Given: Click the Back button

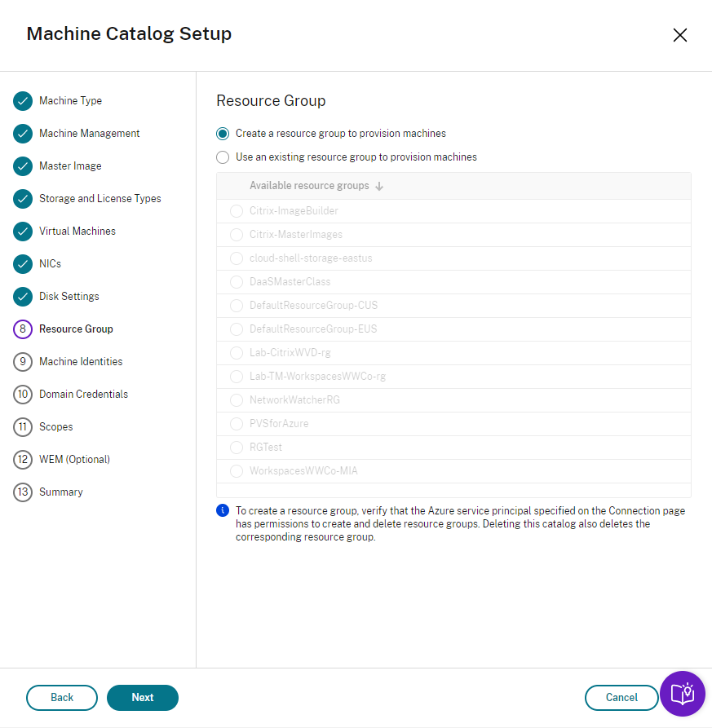Looking at the screenshot, I should [62, 698].
